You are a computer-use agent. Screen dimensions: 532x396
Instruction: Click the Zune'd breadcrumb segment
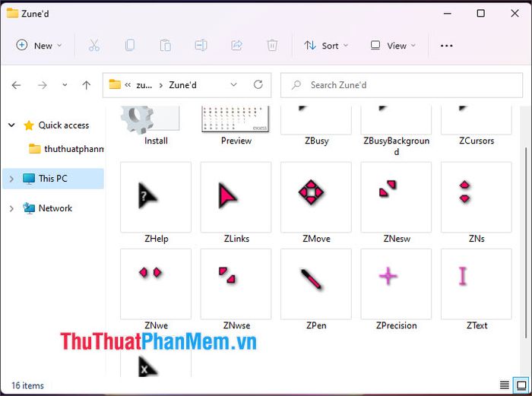click(182, 85)
